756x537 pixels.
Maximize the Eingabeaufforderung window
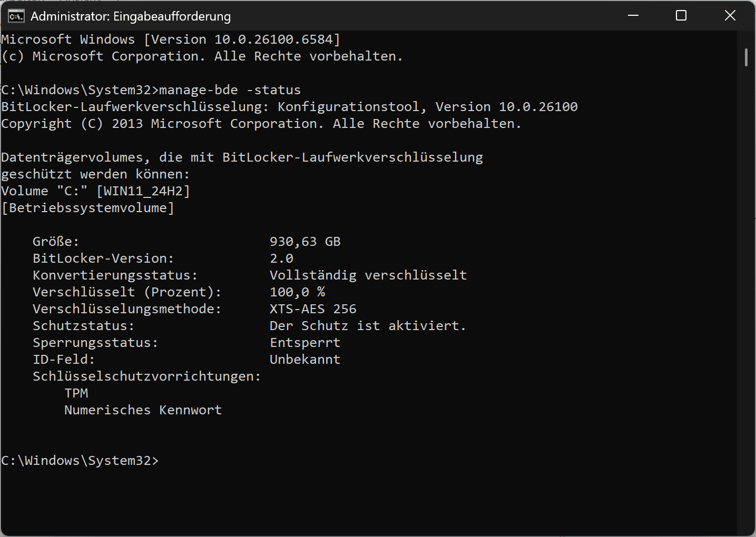point(681,16)
